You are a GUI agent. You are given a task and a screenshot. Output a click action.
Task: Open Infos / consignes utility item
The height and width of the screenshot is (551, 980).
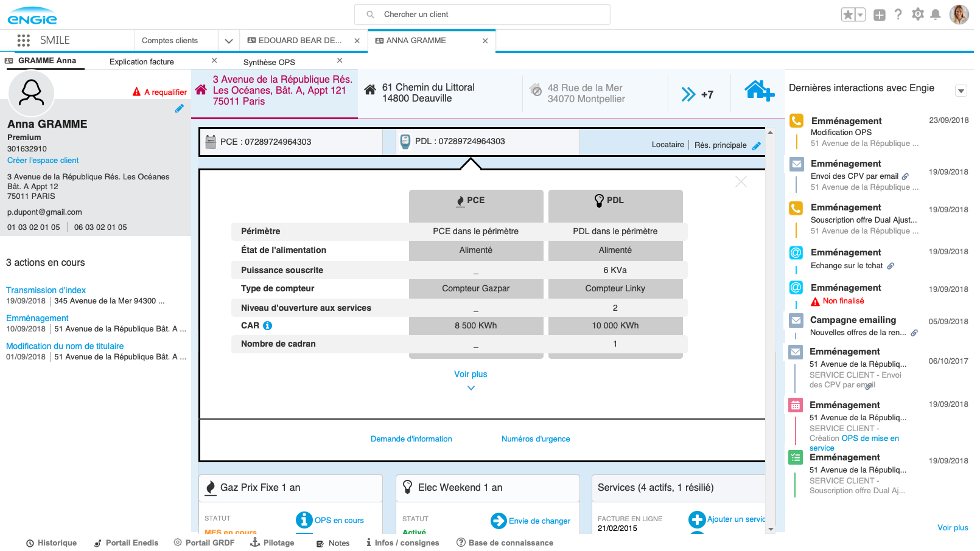click(x=402, y=543)
